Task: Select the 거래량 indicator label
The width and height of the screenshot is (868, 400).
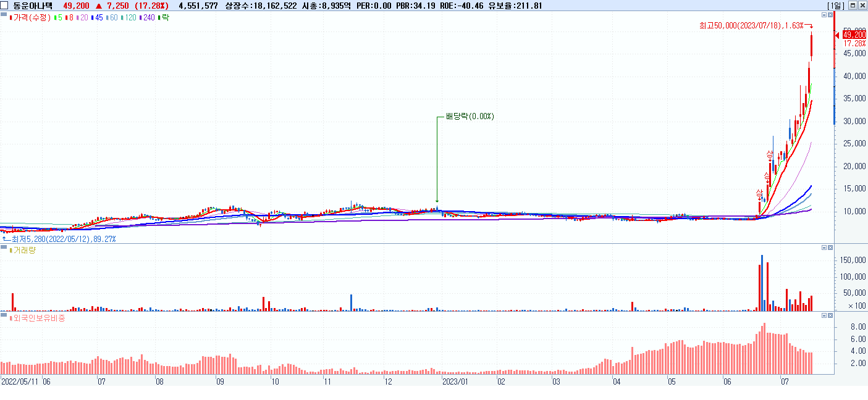Action: (x=24, y=250)
